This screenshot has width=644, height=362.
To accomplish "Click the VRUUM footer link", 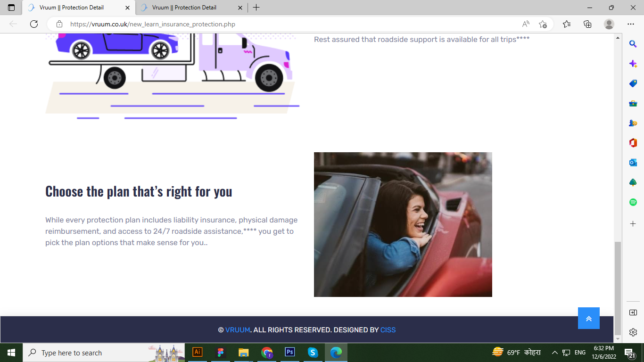I will pyautogui.click(x=238, y=330).
